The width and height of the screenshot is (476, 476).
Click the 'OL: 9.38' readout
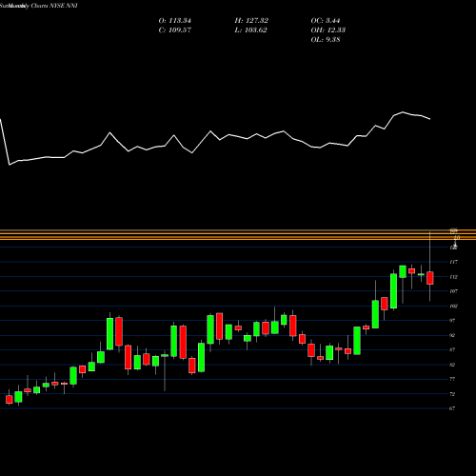[x=326, y=40]
